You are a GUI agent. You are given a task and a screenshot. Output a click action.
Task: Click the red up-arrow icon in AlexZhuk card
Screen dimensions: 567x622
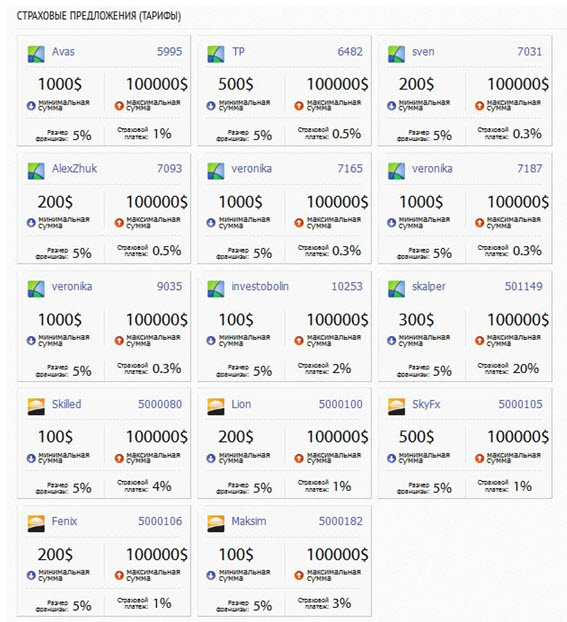click(119, 223)
